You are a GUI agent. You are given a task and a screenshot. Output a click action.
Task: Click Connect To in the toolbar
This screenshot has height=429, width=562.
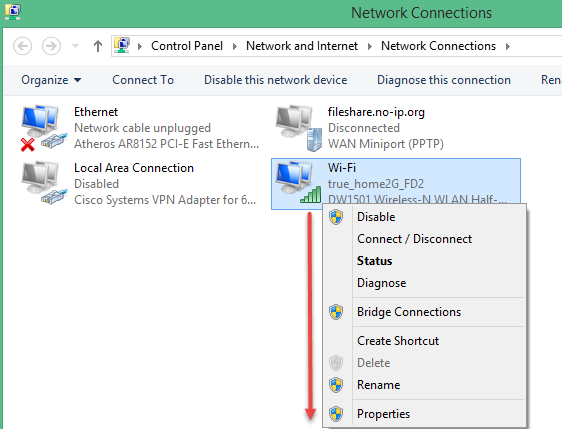(x=143, y=80)
